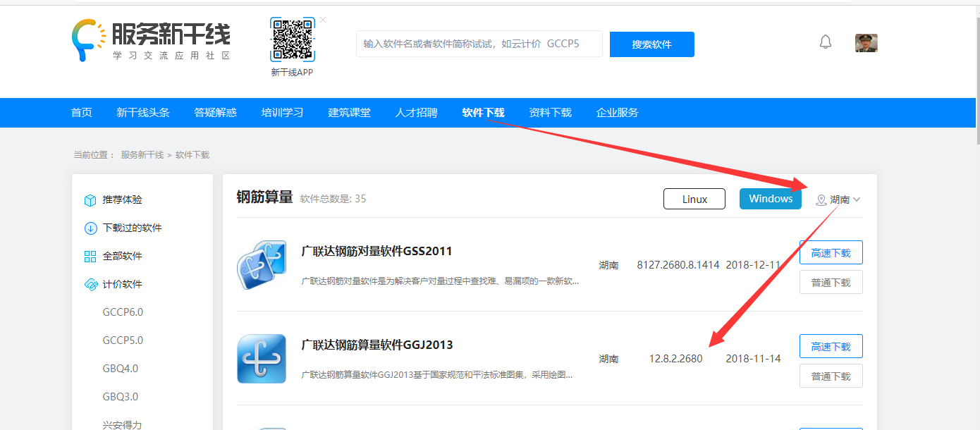Open 广联达钢筋对量软件GSS2011 title
The image size is (980, 430).
click(377, 252)
